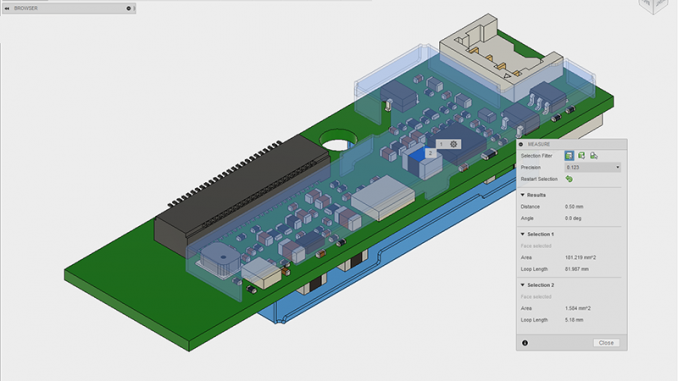
Task: Click the selection marker labeled 2
Action: pyautogui.click(x=430, y=153)
